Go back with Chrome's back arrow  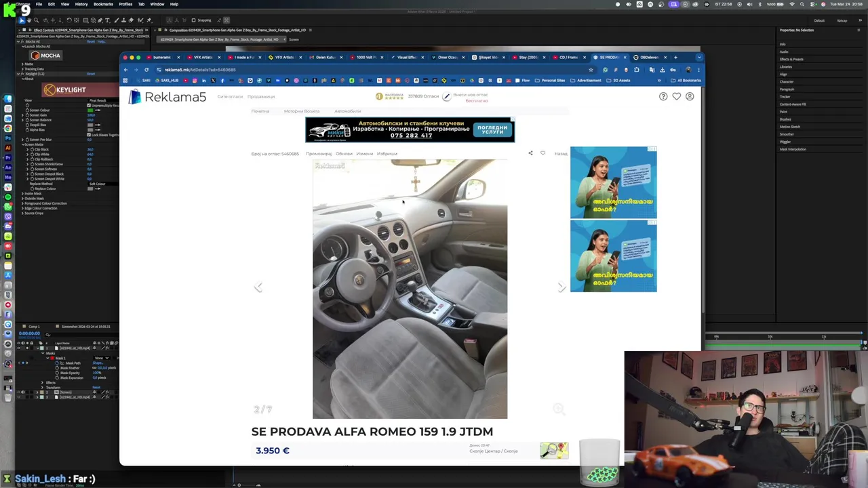[125, 70]
